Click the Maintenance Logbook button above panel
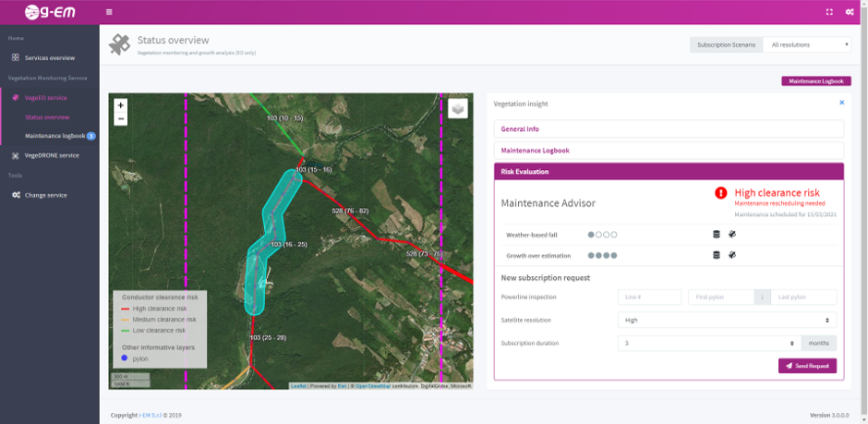This screenshot has height=424, width=868. point(815,81)
